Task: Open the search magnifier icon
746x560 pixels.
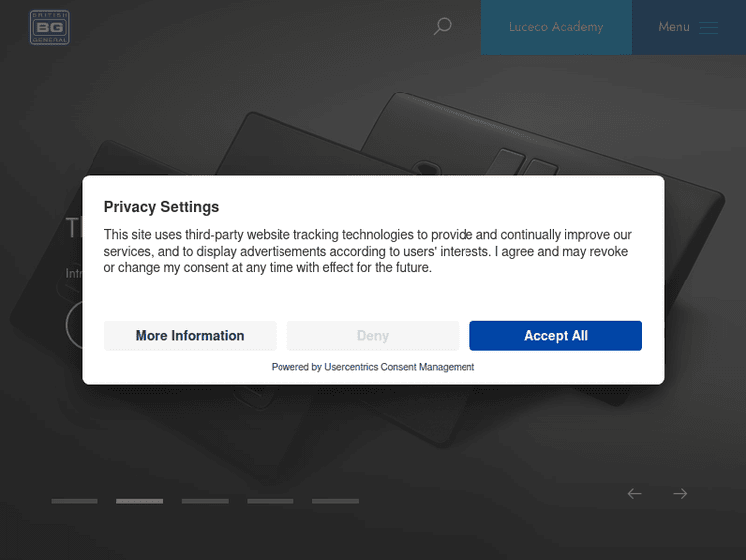Action: point(442,27)
